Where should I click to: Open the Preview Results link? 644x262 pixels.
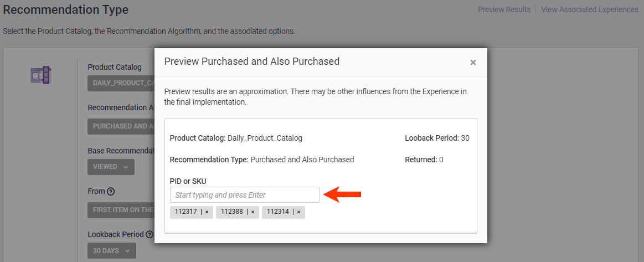point(504,9)
